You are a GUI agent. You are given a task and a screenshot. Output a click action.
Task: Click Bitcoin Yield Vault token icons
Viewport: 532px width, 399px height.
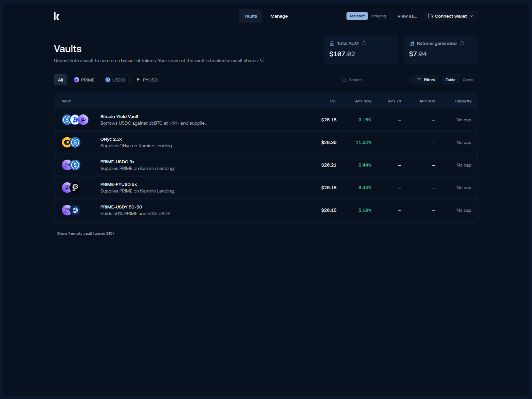pyautogui.click(x=75, y=120)
